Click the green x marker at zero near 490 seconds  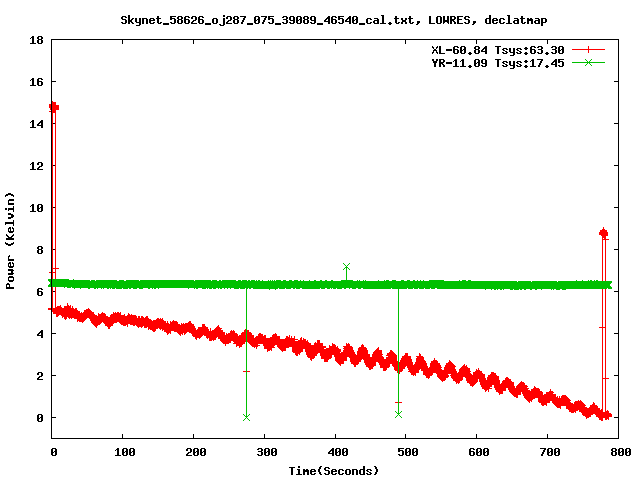coord(398,414)
